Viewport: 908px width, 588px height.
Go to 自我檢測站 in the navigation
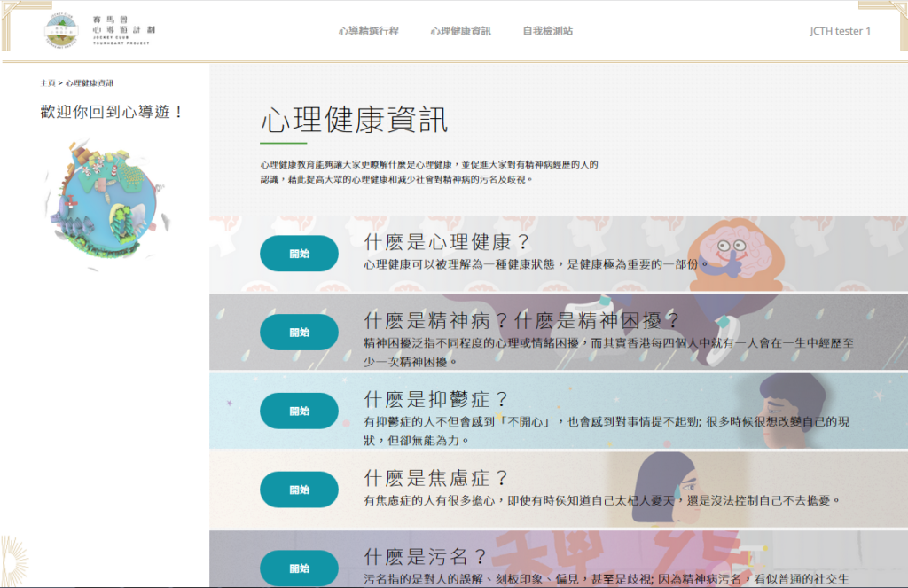pyautogui.click(x=547, y=31)
